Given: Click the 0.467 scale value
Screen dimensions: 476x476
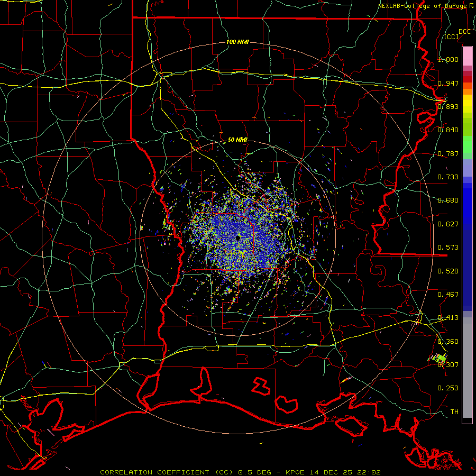Looking at the screenshot, I should (x=448, y=295).
